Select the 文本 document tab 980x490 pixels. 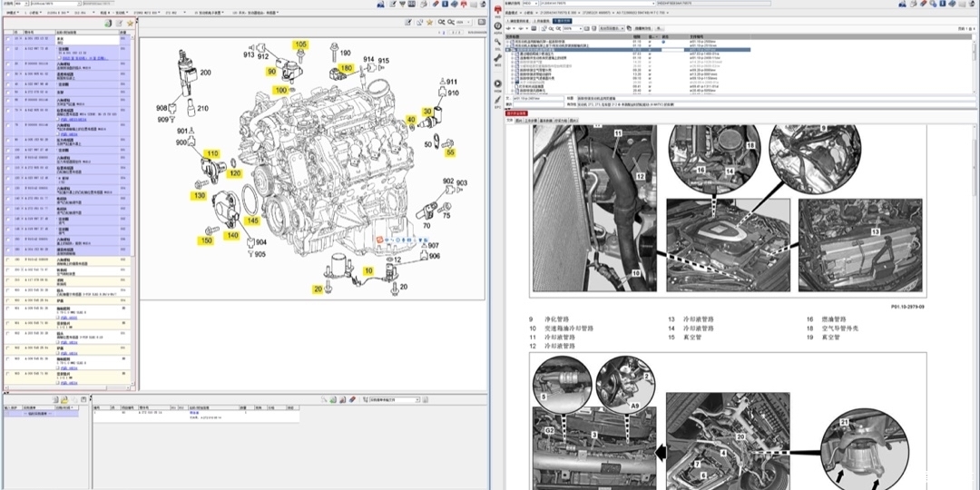(x=510, y=120)
